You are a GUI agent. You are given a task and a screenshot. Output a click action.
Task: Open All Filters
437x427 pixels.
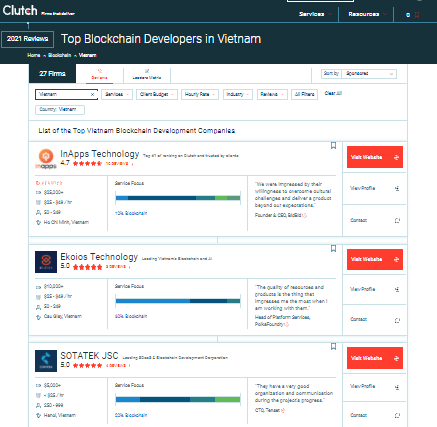click(x=304, y=94)
